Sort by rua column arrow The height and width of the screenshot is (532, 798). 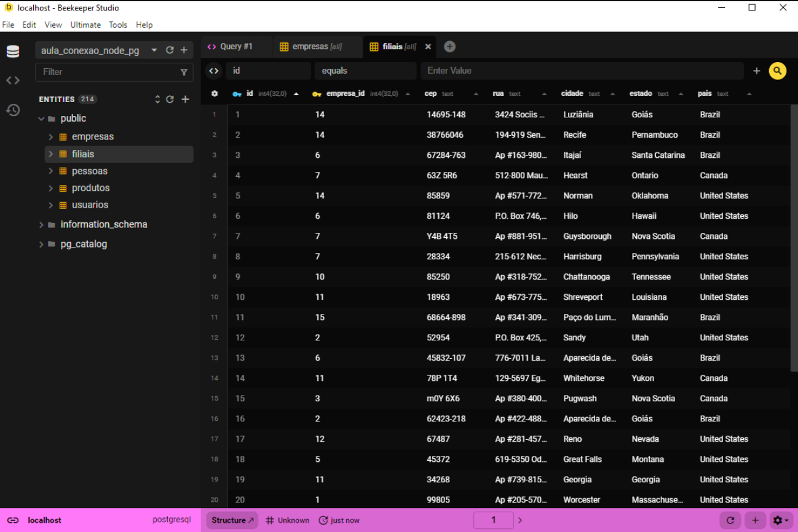[x=544, y=94]
